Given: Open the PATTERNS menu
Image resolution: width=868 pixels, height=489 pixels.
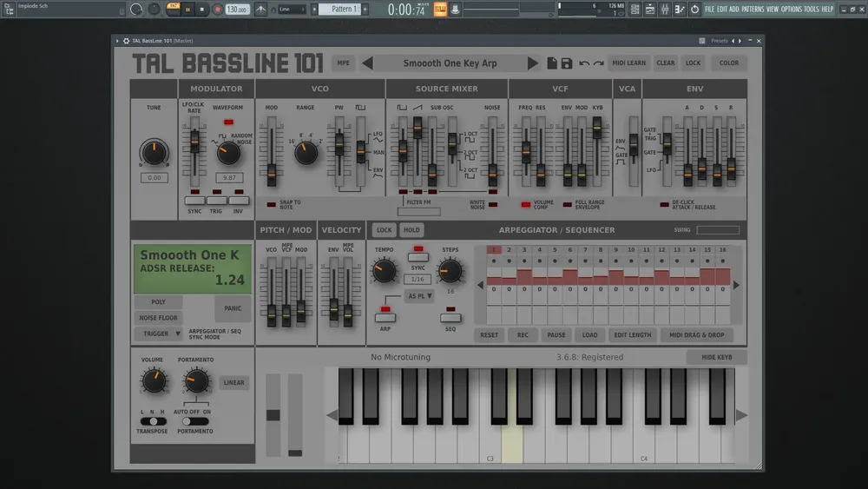Looking at the screenshot, I should [x=753, y=10].
